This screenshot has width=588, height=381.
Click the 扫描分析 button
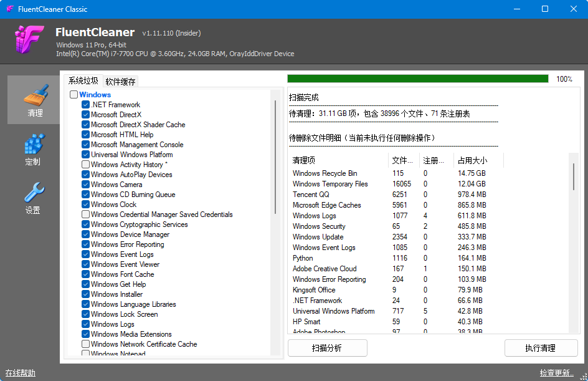[x=328, y=348]
